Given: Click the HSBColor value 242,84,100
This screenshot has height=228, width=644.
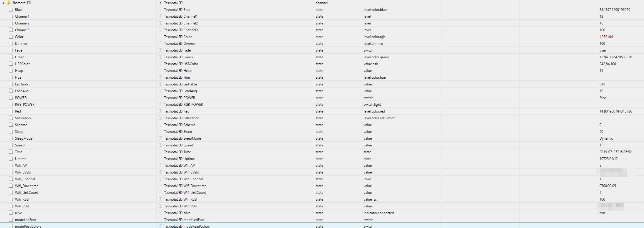Looking at the screenshot, I should [608, 64].
